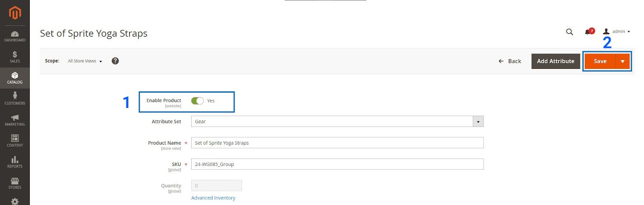Open the Save button dropdown arrow
The width and height of the screenshot is (644, 205).
coord(623,61)
